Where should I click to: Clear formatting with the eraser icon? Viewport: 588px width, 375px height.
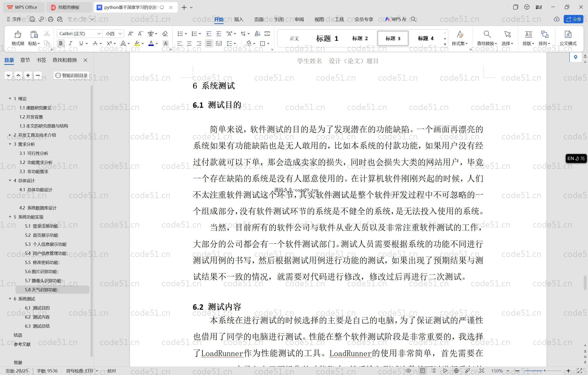pyautogui.click(x=165, y=34)
